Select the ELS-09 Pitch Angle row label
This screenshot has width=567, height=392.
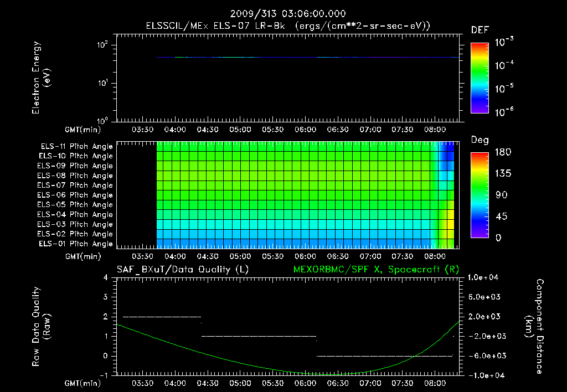point(75,166)
